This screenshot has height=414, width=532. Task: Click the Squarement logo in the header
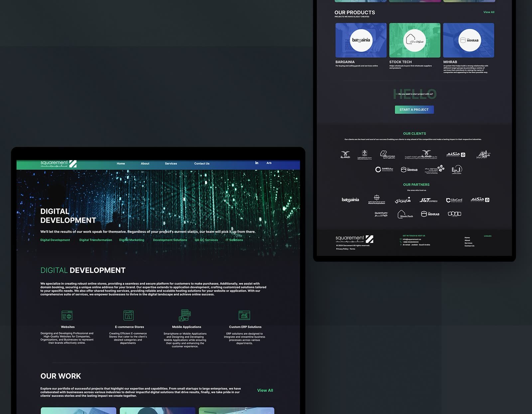[x=59, y=164]
